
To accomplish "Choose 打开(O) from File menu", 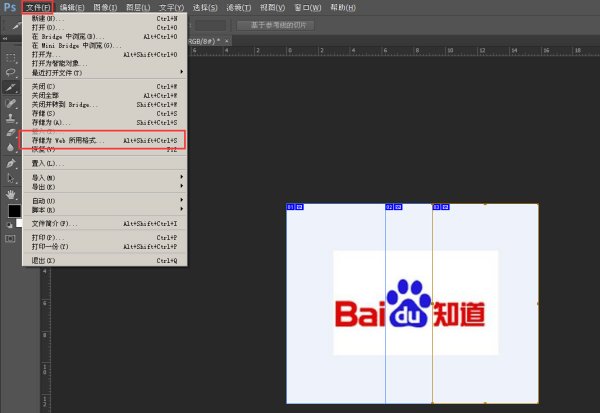I will [104, 28].
